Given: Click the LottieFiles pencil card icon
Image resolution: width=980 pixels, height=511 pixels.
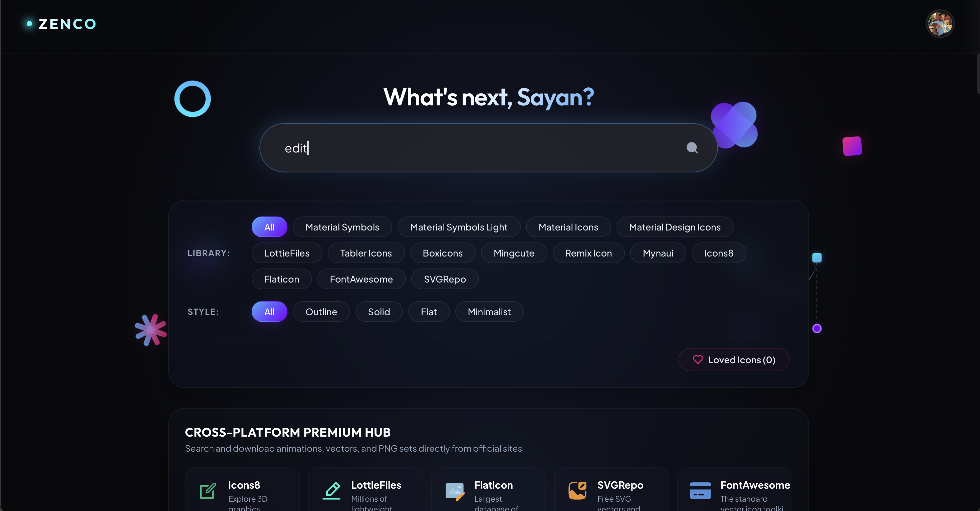Looking at the screenshot, I should pyautogui.click(x=331, y=490).
